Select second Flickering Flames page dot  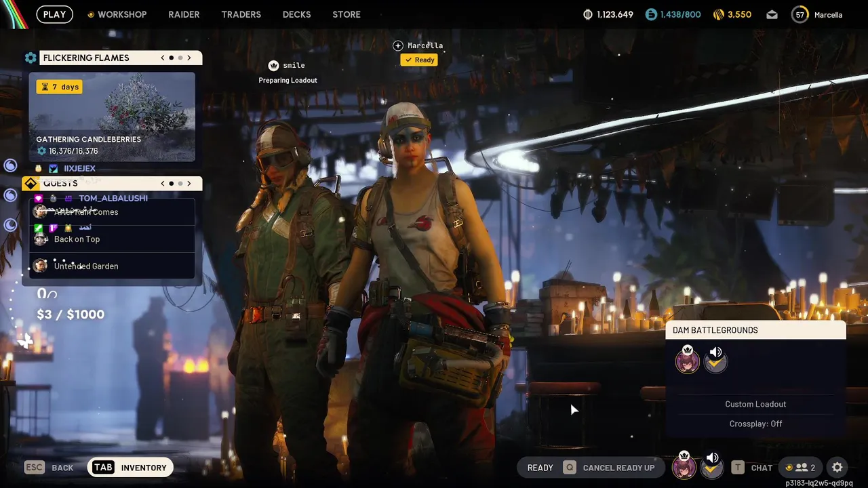click(x=180, y=58)
